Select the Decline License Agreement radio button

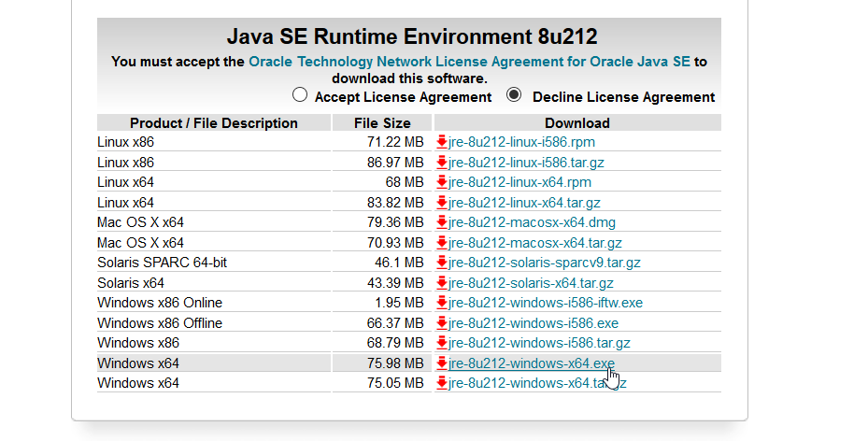[514, 95]
